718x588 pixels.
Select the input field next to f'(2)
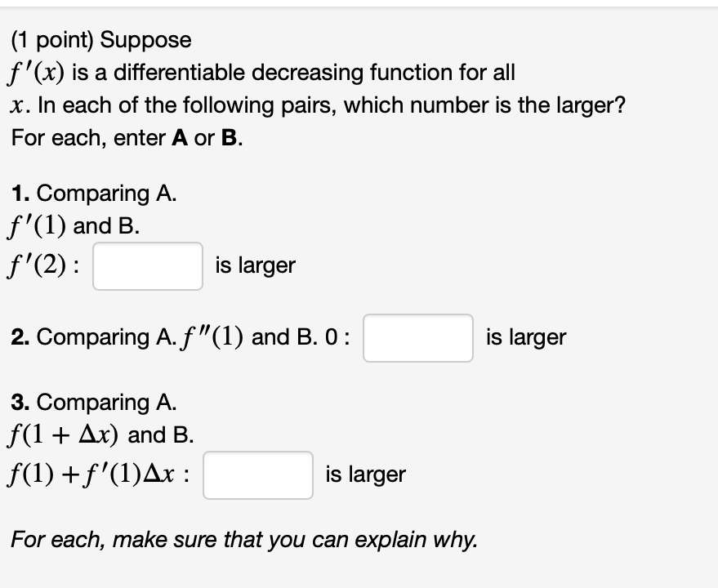coord(147,265)
